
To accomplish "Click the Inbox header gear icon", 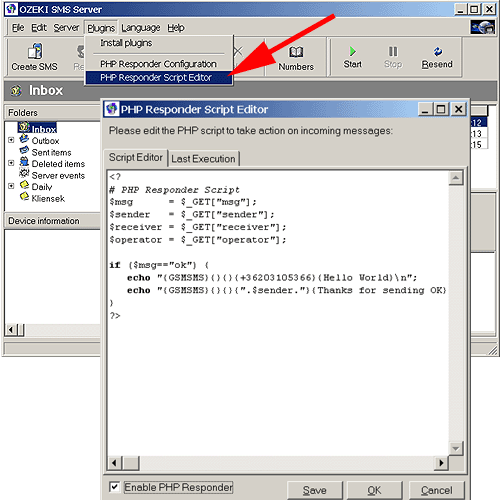I will [x=16, y=90].
